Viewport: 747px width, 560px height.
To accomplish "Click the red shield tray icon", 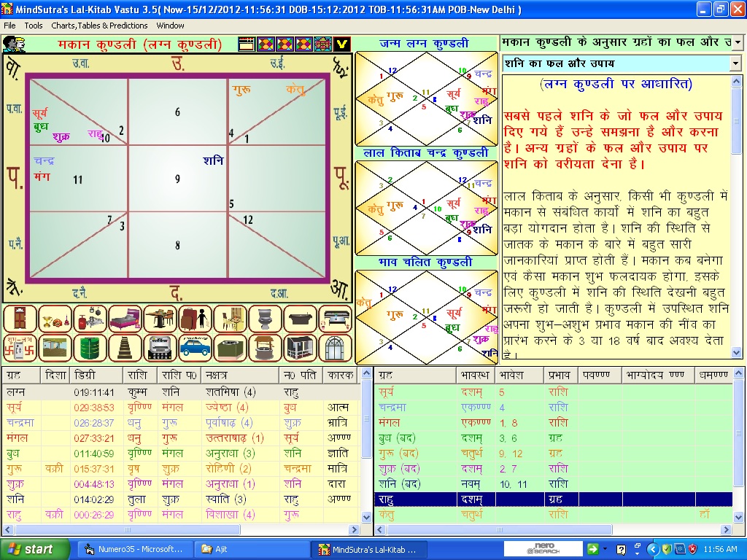I will (x=692, y=549).
